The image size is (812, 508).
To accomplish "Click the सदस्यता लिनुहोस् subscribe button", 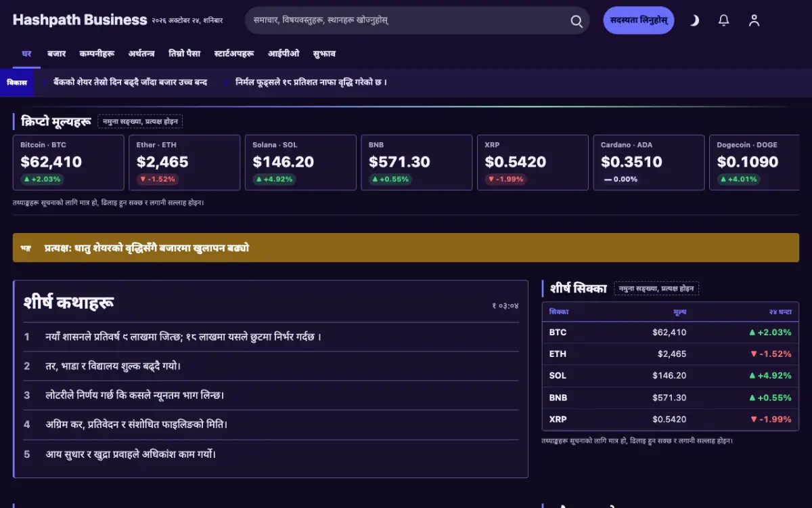I will tap(638, 20).
